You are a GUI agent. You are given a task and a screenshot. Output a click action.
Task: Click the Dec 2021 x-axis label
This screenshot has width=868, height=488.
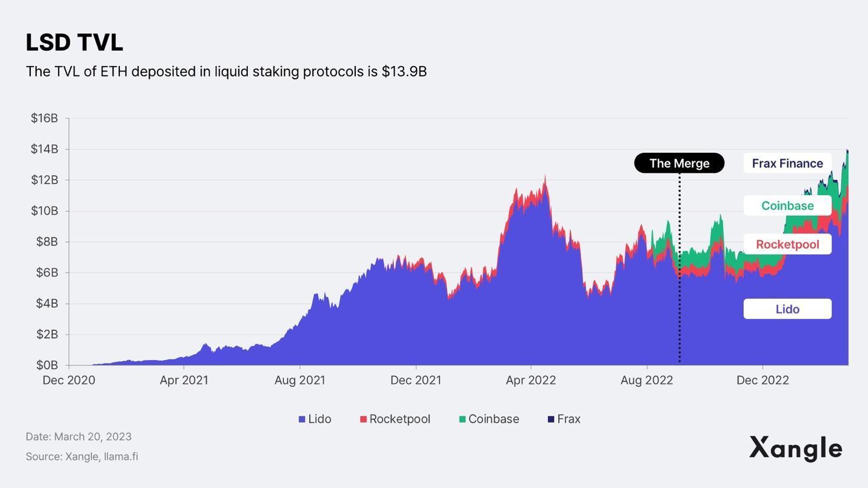[x=416, y=380]
